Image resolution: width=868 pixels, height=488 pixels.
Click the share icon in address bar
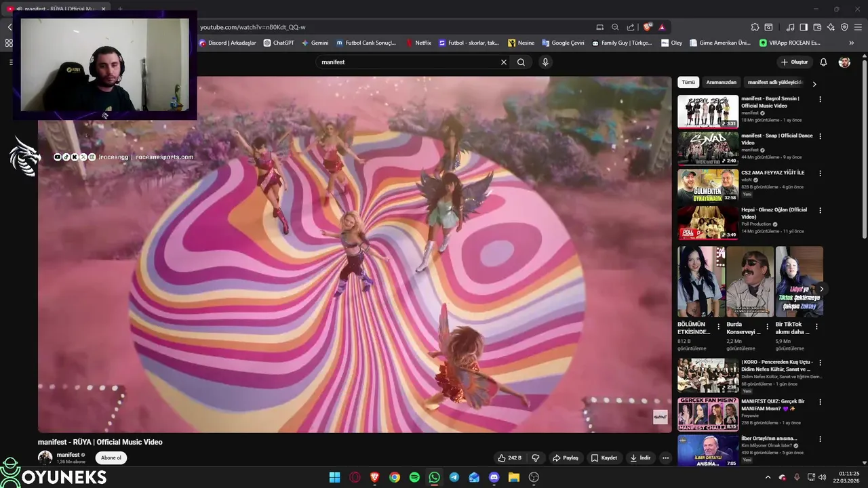pos(631,27)
